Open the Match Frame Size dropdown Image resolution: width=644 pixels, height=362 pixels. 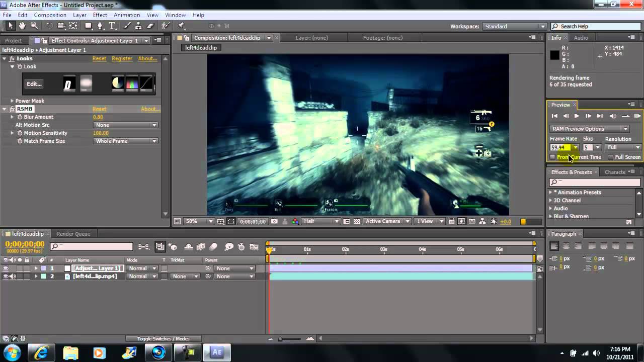tap(126, 141)
